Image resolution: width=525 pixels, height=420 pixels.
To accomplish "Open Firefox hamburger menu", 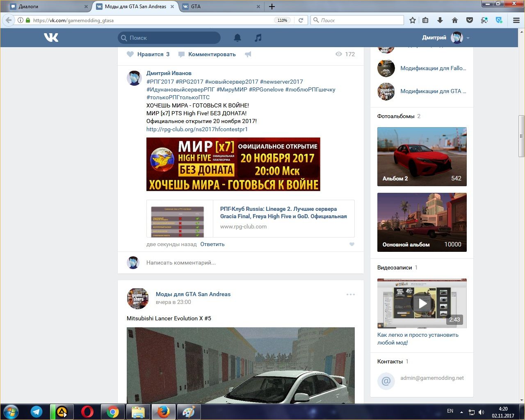I will pyautogui.click(x=516, y=20).
